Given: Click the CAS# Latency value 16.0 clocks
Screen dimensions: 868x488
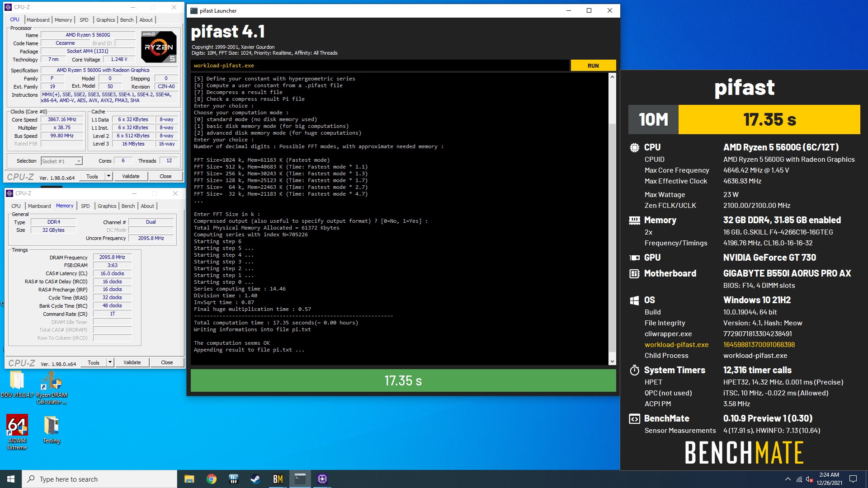Looking at the screenshot, I should coord(112,273).
